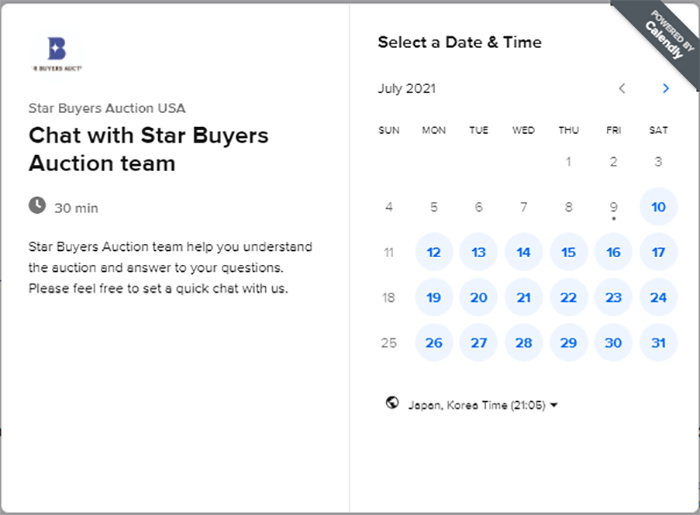Choose July 31 date
700x515 pixels.
658,343
